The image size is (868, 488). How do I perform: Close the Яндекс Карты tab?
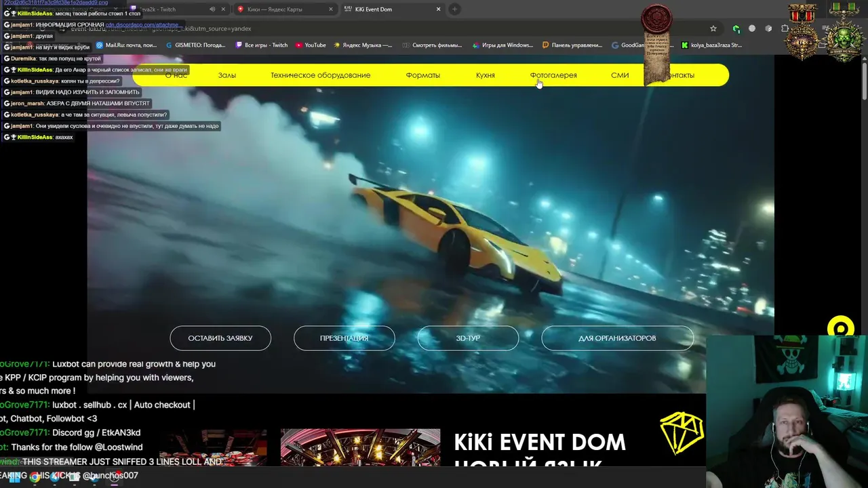[331, 9]
